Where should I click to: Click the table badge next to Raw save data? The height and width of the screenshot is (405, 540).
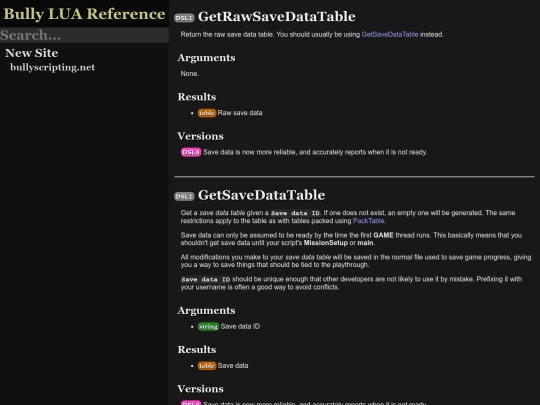[207, 113]
